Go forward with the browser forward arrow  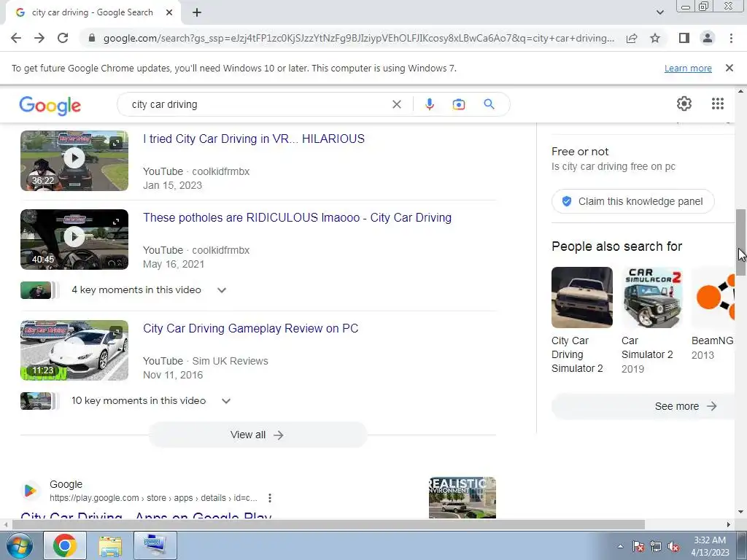(x=39, y=38)
